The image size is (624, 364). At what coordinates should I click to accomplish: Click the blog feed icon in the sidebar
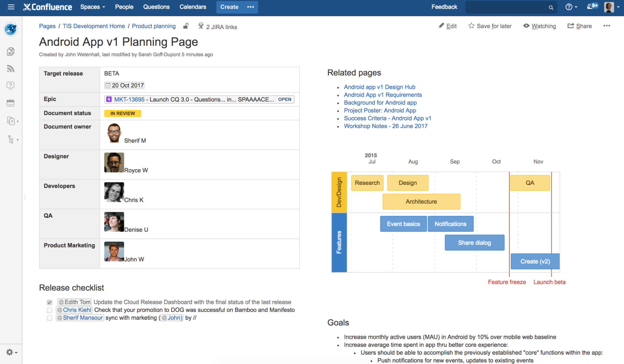11,68
